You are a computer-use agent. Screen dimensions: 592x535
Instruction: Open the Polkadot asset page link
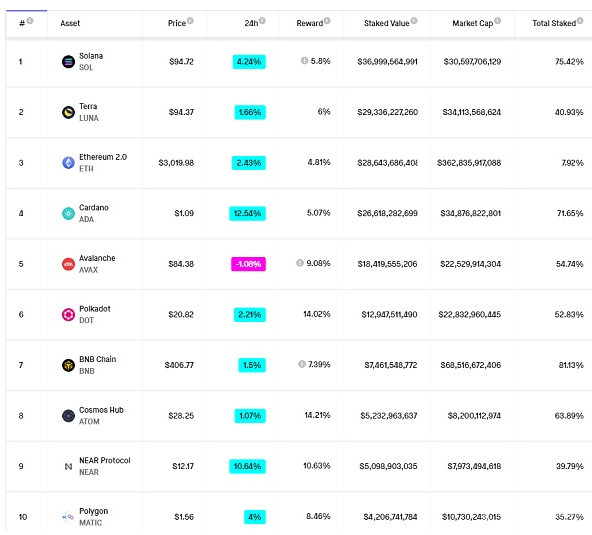[95, 309]
